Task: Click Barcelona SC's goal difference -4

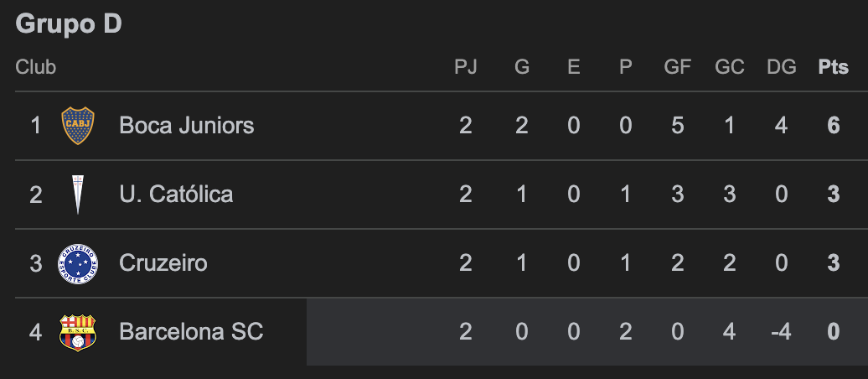Action: (x=781, y=332)
